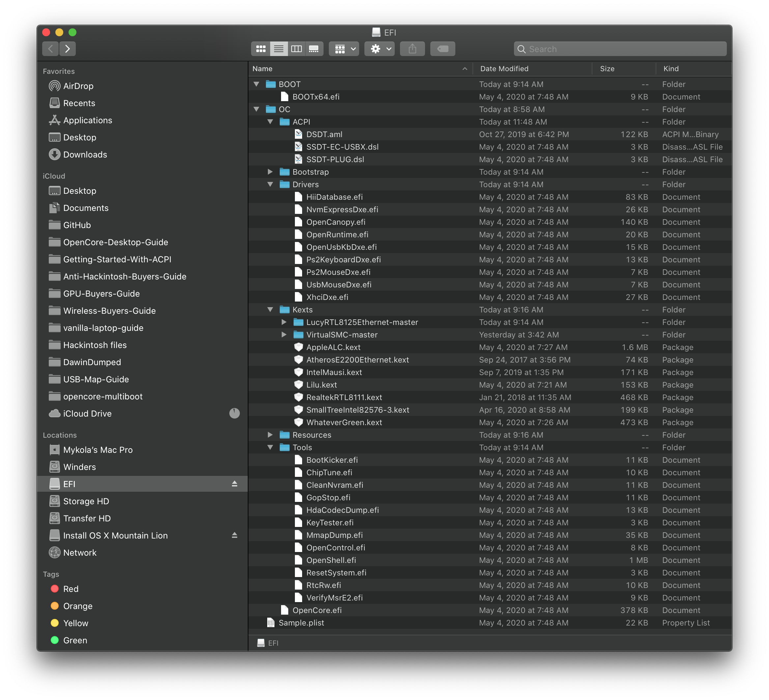Switch to icon view in toolbar
This screenshot has height=700, width=769.
click(261, 49)
